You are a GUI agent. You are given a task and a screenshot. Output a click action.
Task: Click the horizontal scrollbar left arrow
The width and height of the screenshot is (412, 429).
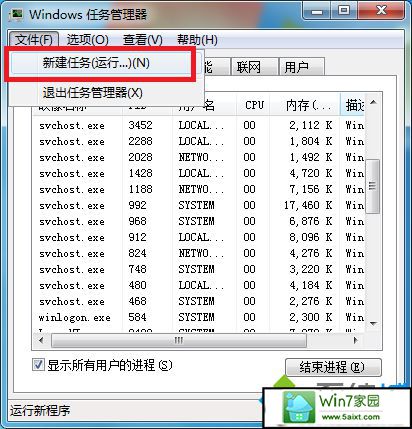tap(41, 340)
